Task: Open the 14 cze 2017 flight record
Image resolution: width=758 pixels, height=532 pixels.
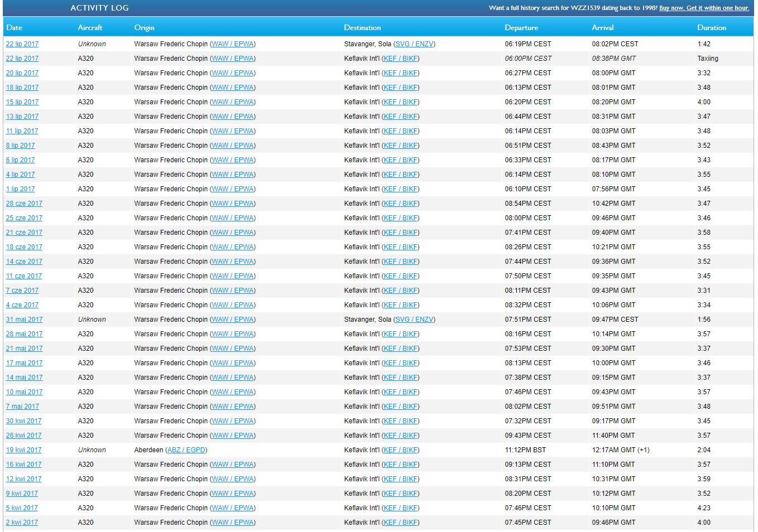Action: point(24,262)
